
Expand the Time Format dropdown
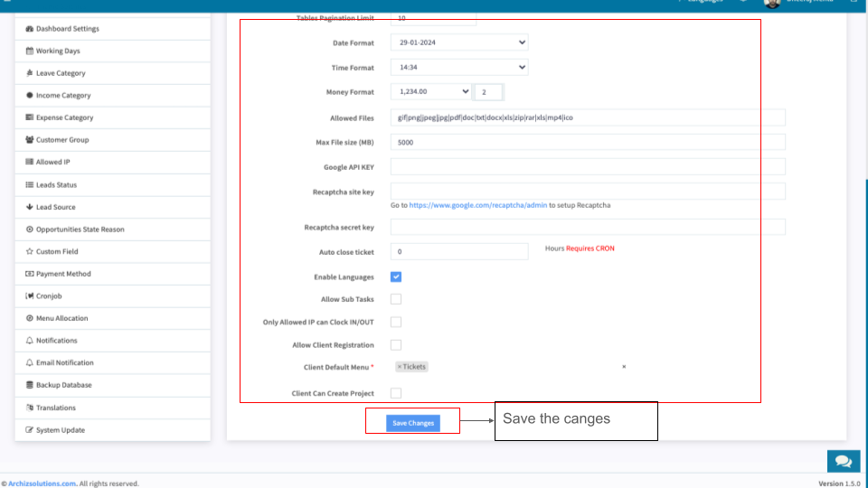click(459, 67)
